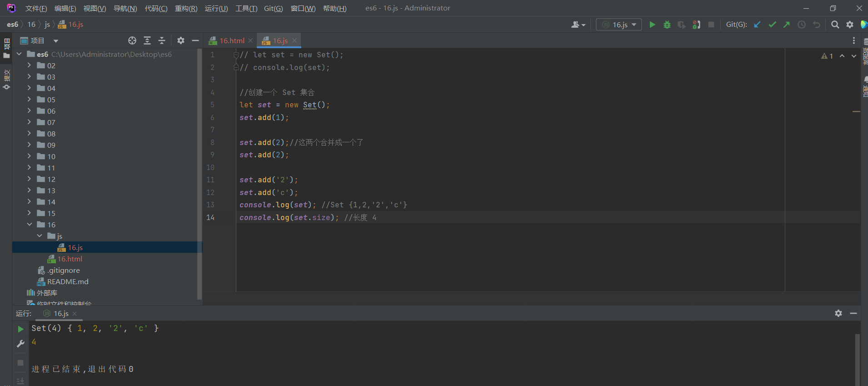Select opened file target icon in Project panel
The height and width of the screenshot is (386, 868).
132,40
